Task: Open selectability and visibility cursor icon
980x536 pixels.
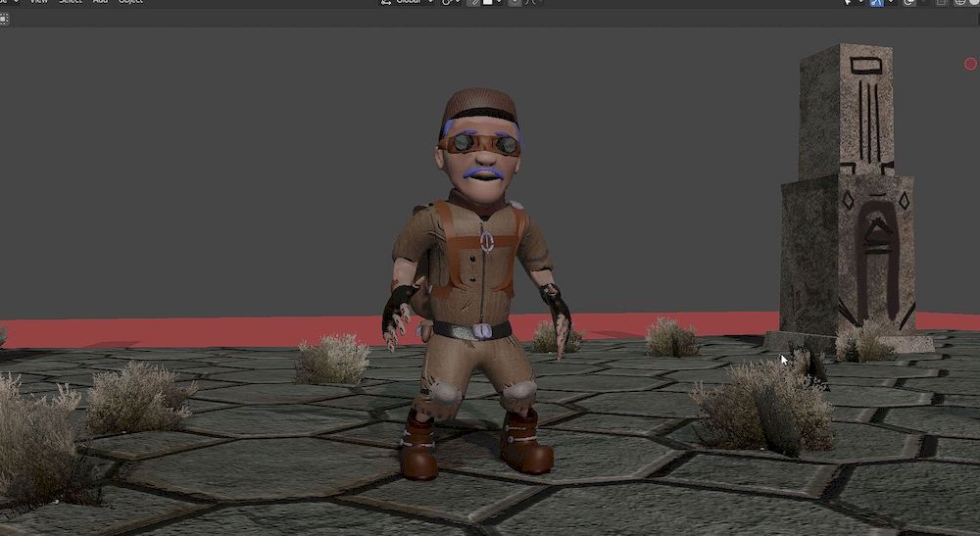Action: [x=847, y=2]
